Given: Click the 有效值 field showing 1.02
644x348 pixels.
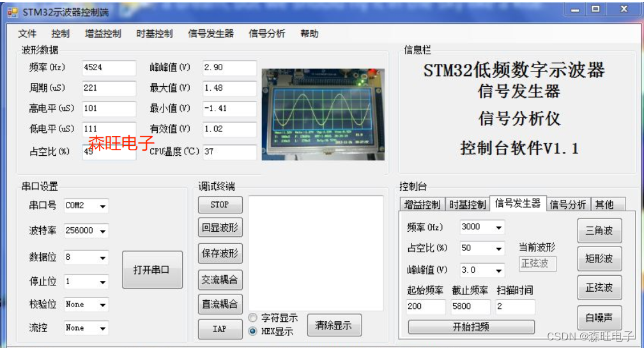Looking at the screenshot, I should [229, 129].
